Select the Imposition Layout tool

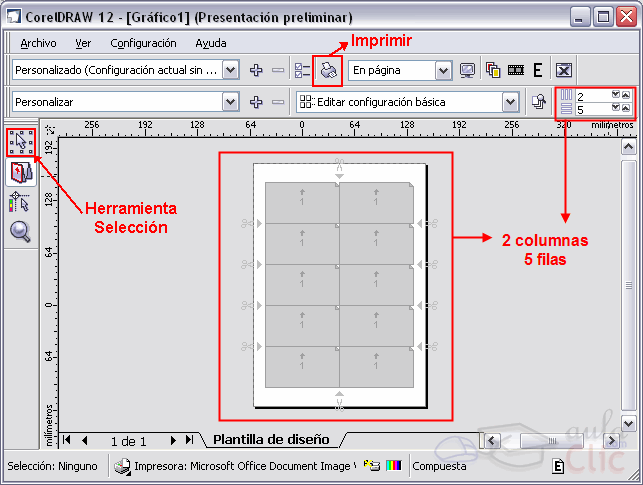(21, 173)
